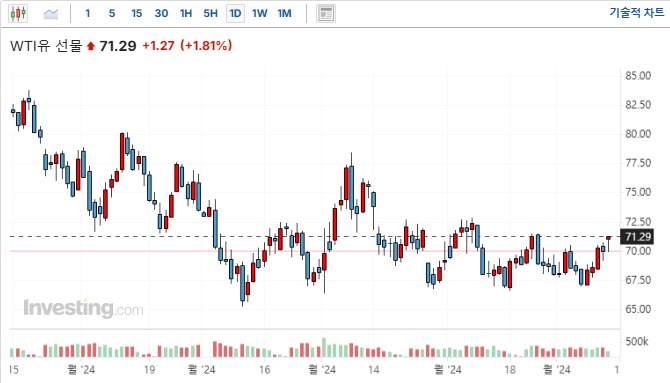Switch chart to 1M timeframe
This screenshot has height=383, width=670.
[284, 14]
